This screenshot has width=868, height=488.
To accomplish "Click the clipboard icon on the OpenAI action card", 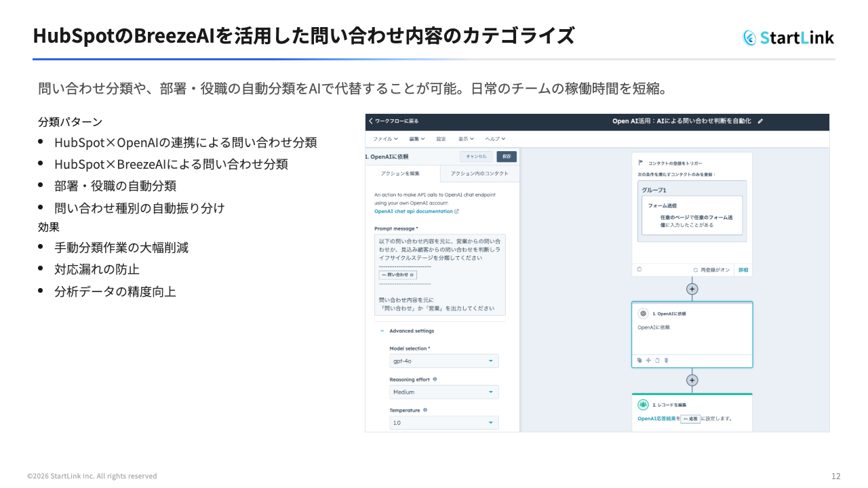I will [x=657, y=360].
